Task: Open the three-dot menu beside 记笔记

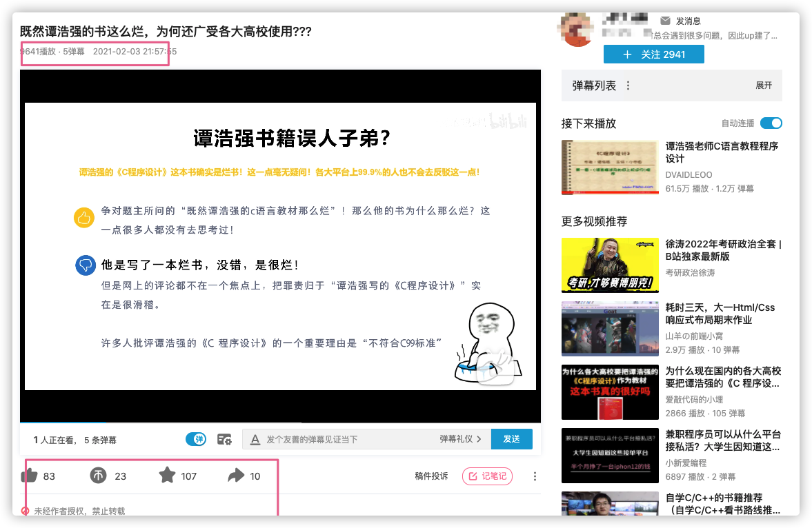Action: [x=535, y=476]
